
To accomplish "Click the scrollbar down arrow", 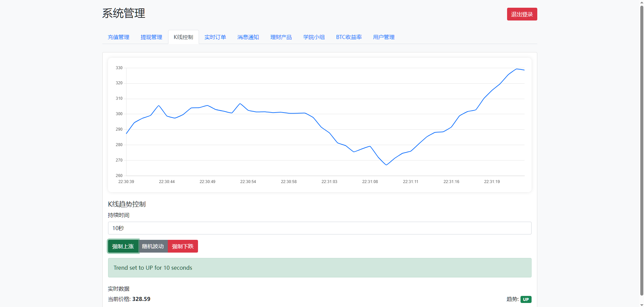I will (x=642, y=305).
